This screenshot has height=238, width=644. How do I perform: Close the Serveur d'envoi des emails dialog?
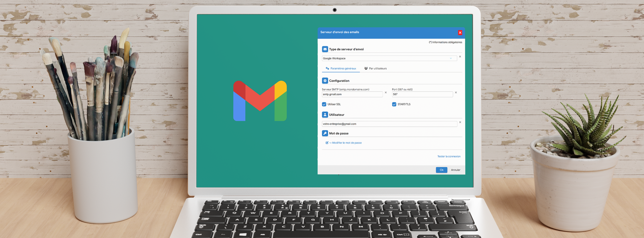[x=460, y=33]
